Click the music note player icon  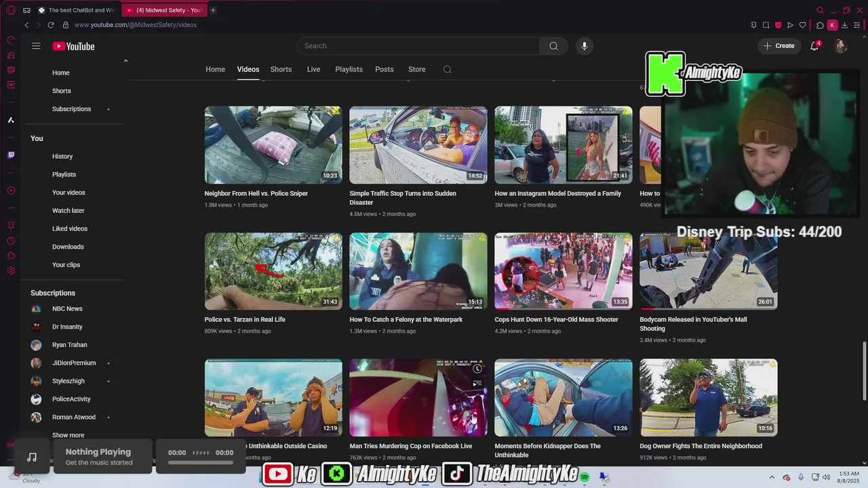point(32,457)
